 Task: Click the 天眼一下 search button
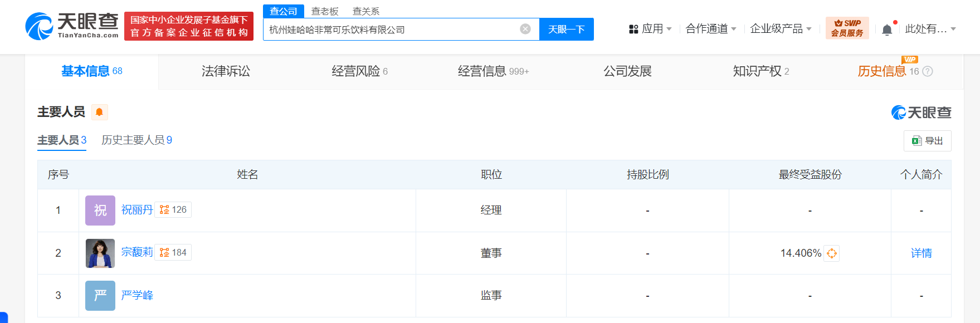[567, 30]
